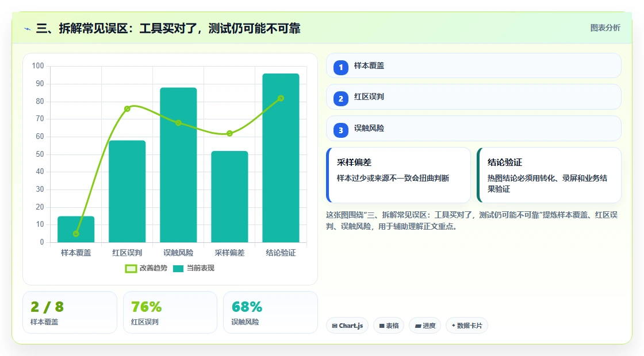
Task: Click the x-axis label 采样偏差
Action: (x=229, y=253)
